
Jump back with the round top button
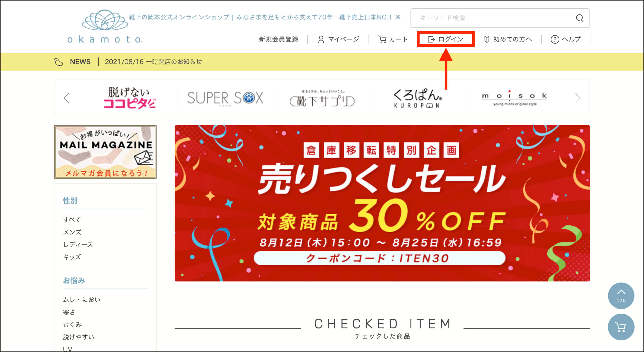(x=621, y=295)
